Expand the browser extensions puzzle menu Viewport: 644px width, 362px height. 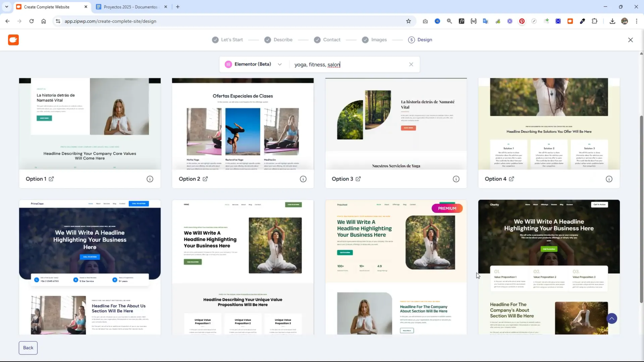[594, 21]
